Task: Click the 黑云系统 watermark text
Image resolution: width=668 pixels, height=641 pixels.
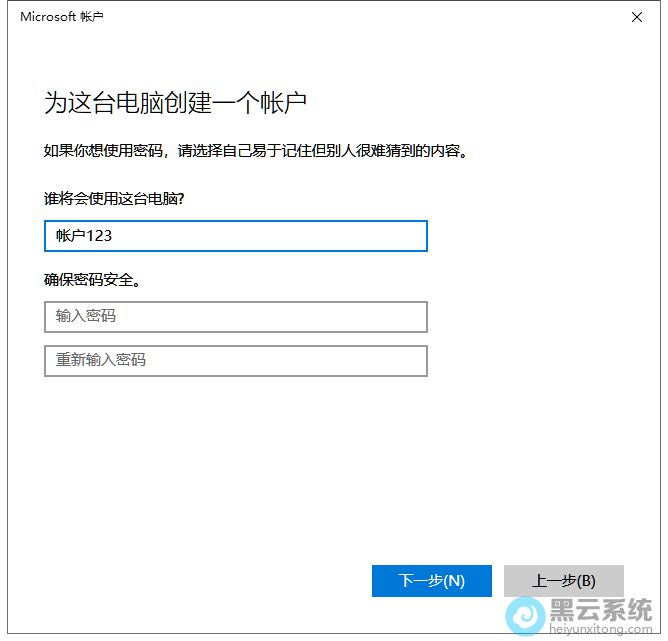Action: (x=597, y=610)
